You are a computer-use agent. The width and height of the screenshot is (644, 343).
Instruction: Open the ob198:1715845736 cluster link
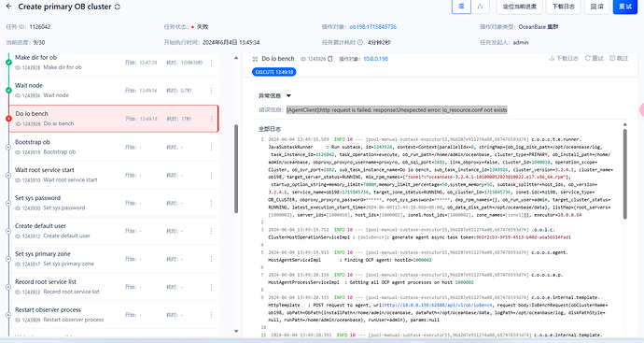(373, 27)
